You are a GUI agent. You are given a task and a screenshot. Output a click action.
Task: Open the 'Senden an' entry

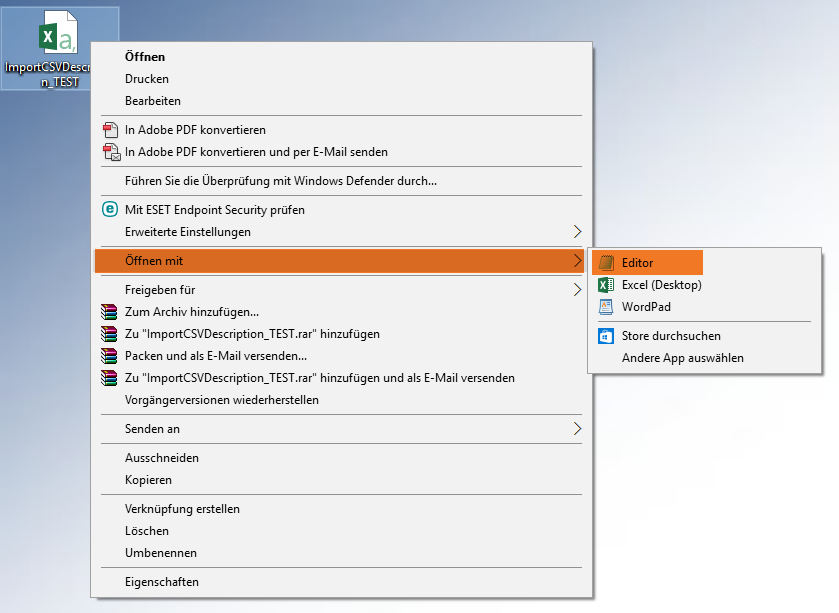pos(342,428)
